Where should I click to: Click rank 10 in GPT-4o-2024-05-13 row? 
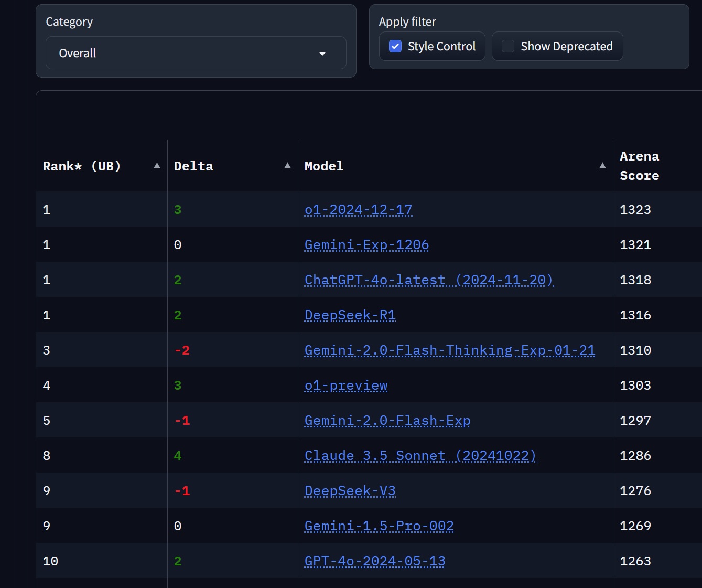tap(50, 561)
